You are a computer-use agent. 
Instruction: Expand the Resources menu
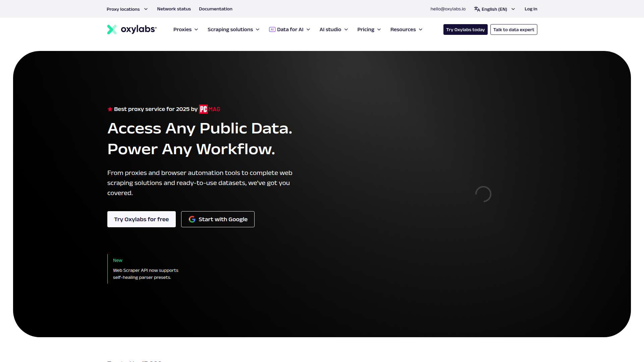[x=406, y=29]
